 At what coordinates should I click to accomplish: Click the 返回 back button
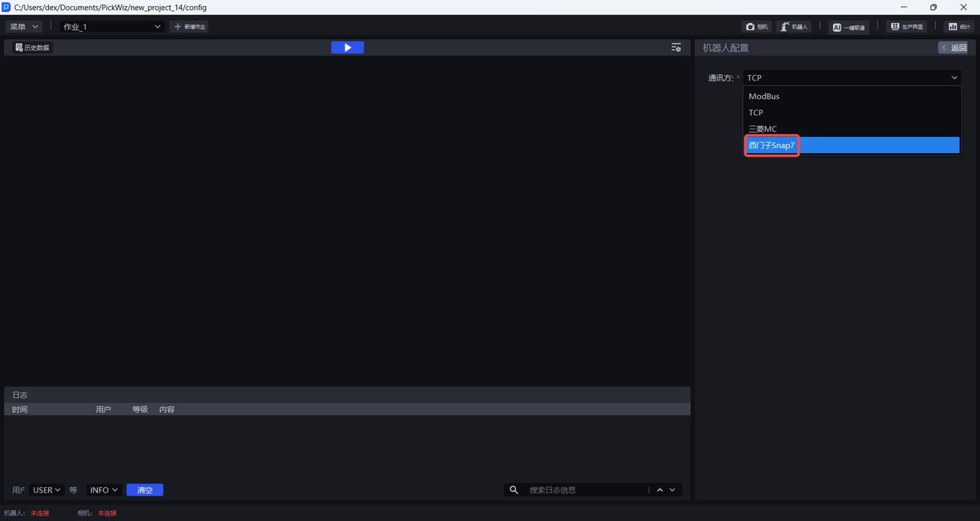coord(954,48)
